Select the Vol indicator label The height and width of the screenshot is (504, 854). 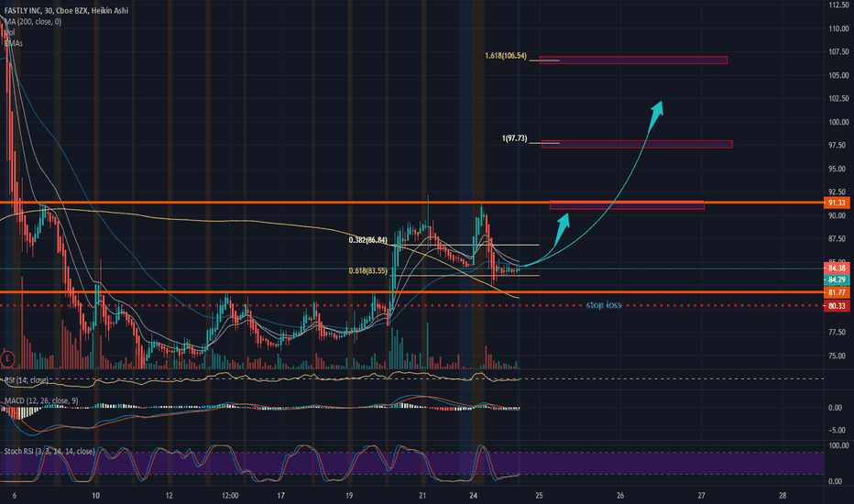coord(9,33)
